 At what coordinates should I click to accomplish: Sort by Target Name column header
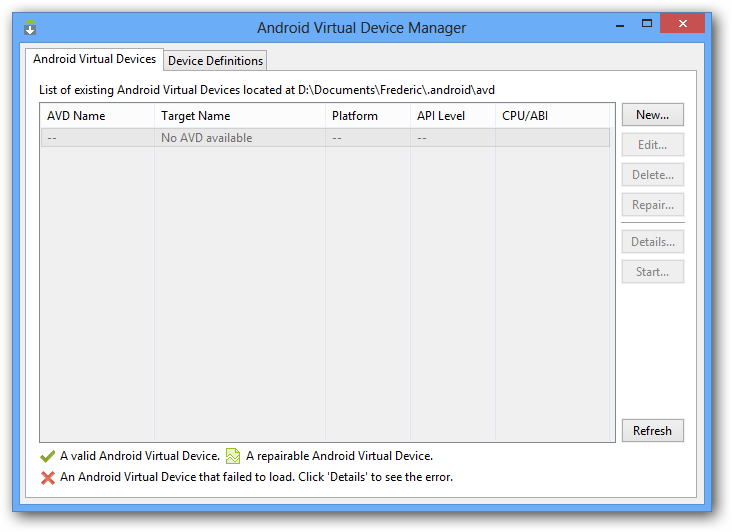(240, 116)
